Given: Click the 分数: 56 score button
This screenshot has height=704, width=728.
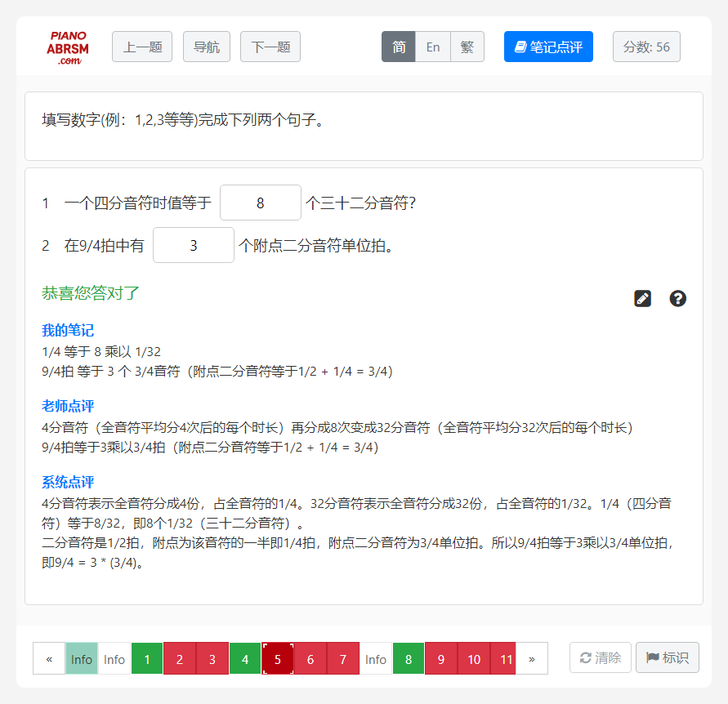Looking at the screenshot, I should click(x=646, y=47).
